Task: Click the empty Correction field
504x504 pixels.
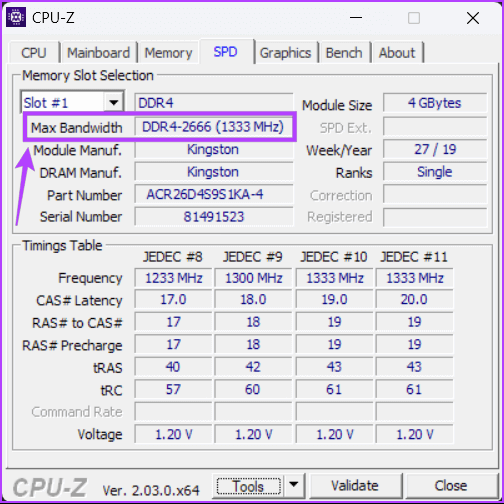Action: coord(435,194)
